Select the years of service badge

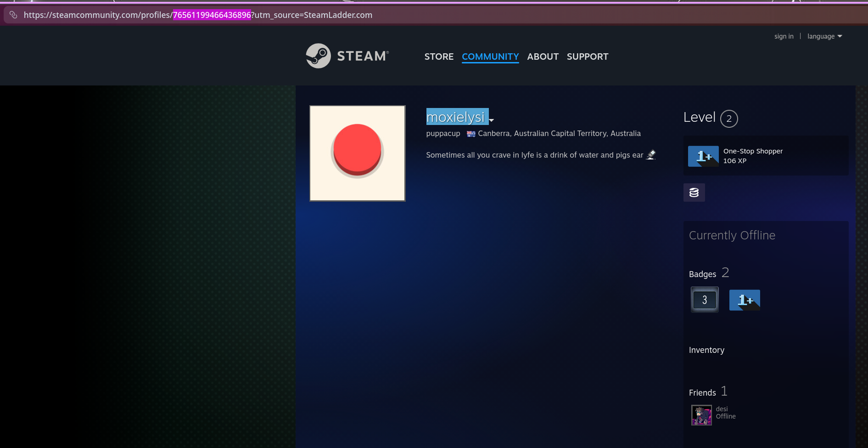[x=704, y=300]
